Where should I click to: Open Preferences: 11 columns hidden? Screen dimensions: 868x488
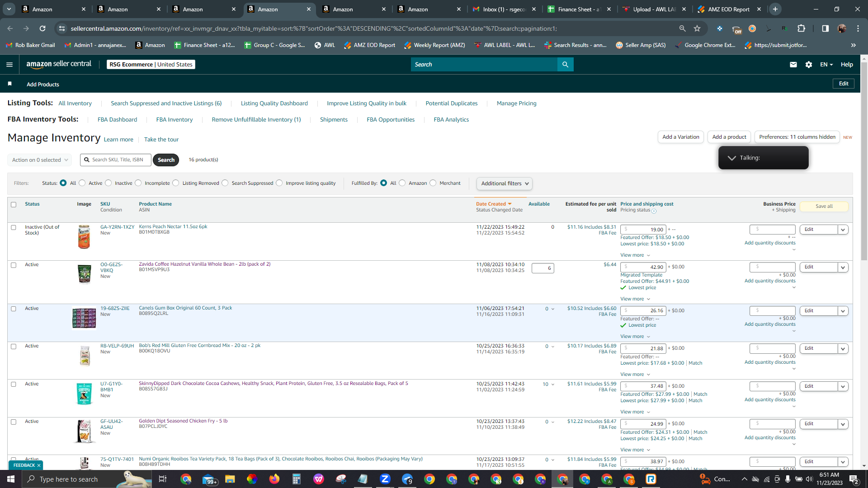797,137
